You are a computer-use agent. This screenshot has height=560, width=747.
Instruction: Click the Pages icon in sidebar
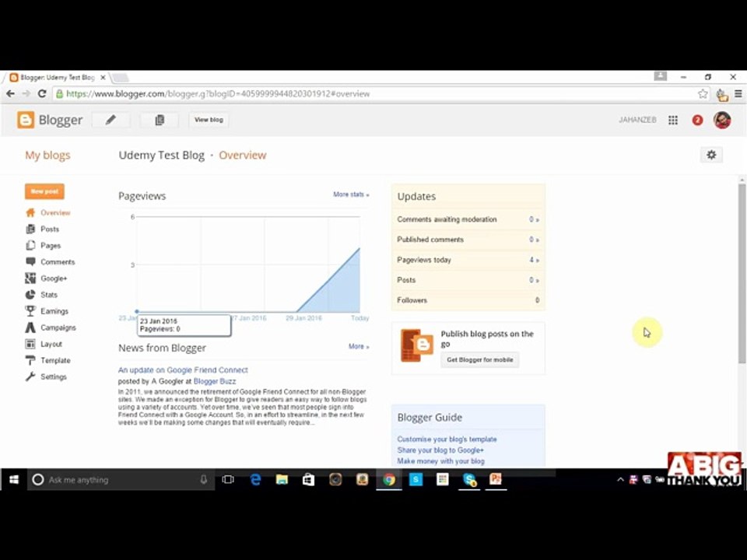click(30, 245)
